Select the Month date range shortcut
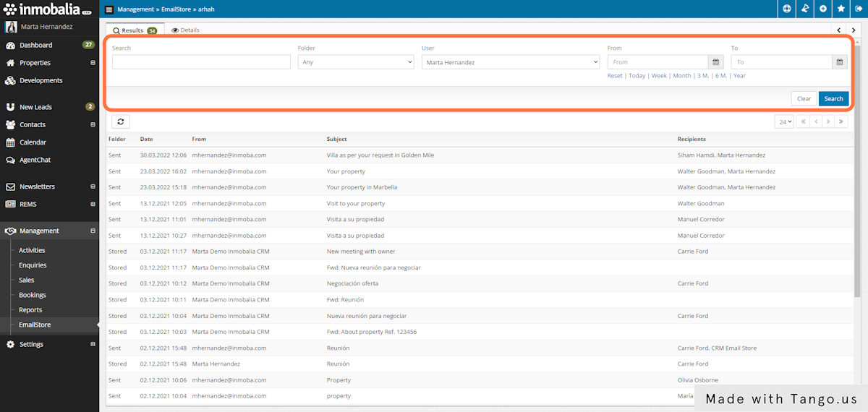The height and width of the screenshot is (412, 868). pyautogui.click(x=681, y=76)
